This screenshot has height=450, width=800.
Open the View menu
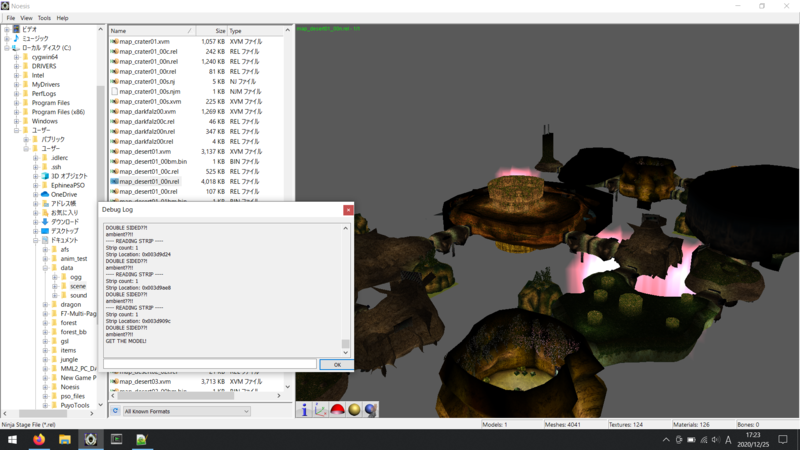click(x=27, y=18)
